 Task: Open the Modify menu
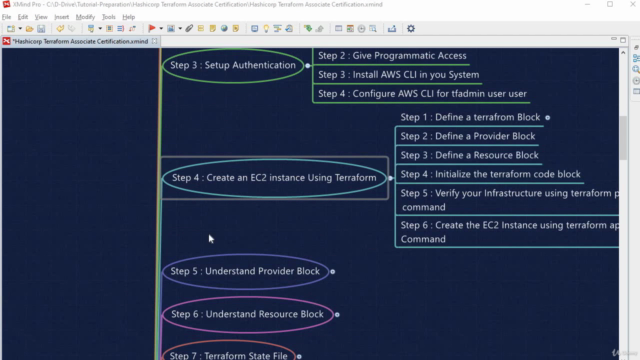85,17
